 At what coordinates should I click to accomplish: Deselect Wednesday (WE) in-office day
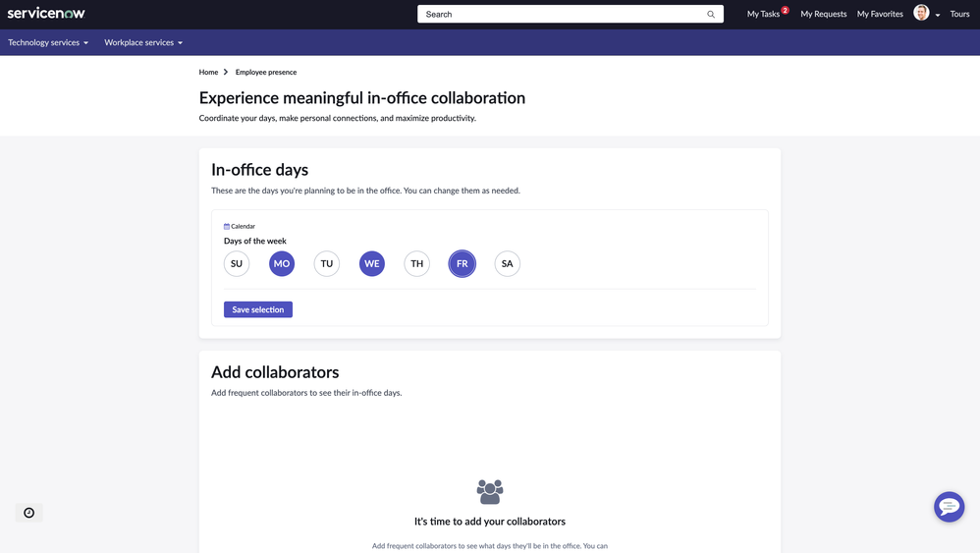point(372,263)
